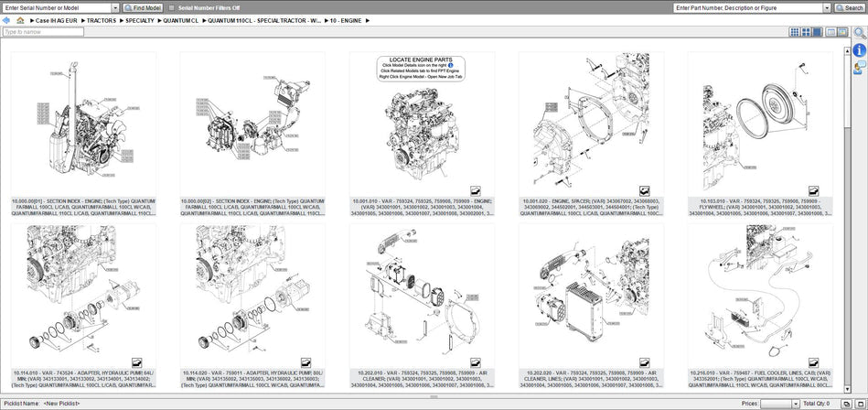The image size is (868, 410).
Task: Switch to large single-tile view
Action: [x=818, y=32]
